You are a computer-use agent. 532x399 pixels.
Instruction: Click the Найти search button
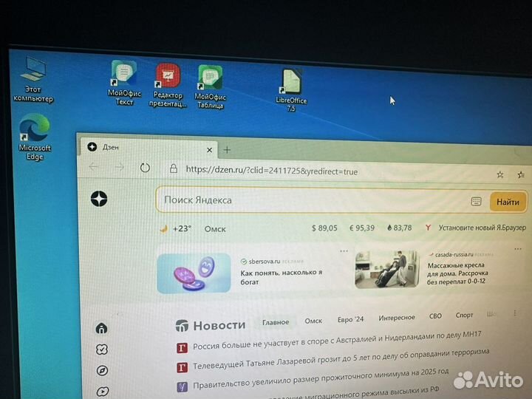coord(508,202)
